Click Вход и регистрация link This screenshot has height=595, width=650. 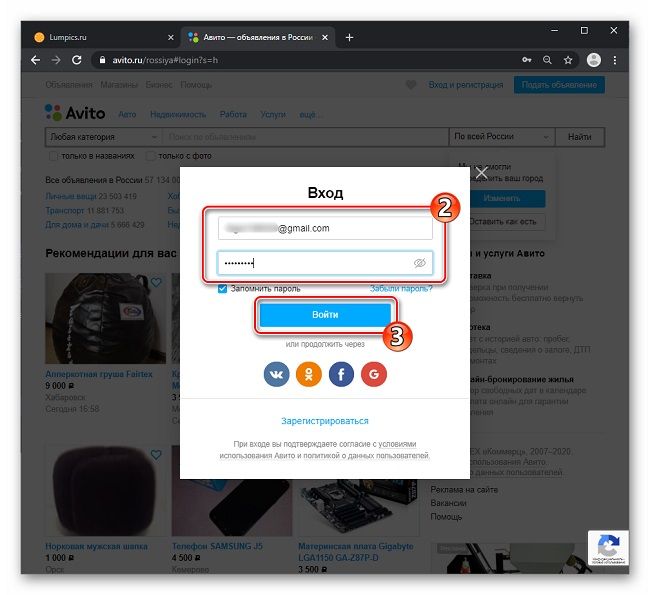tap(466, 85)
